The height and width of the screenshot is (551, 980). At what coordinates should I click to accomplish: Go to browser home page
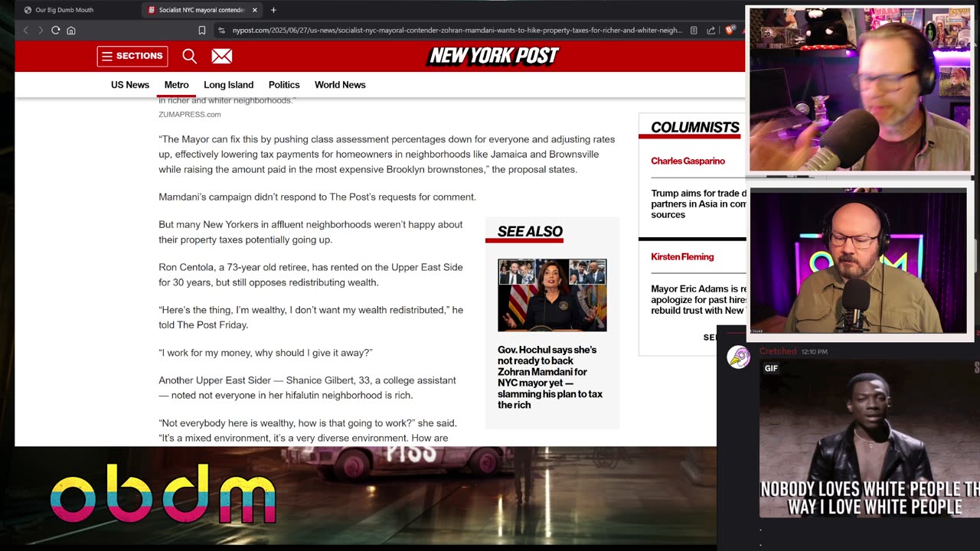tap(71, 30)
